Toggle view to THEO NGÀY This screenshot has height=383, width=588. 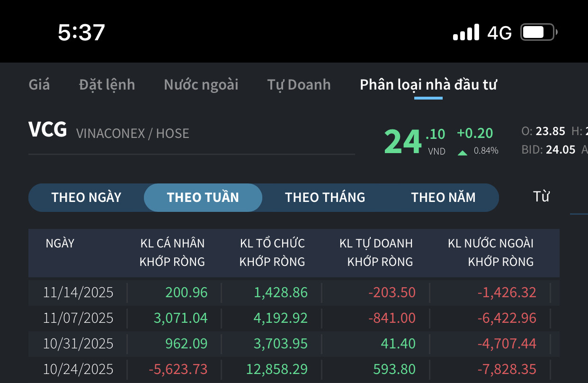pyautogui.click(x=86, y=197)
